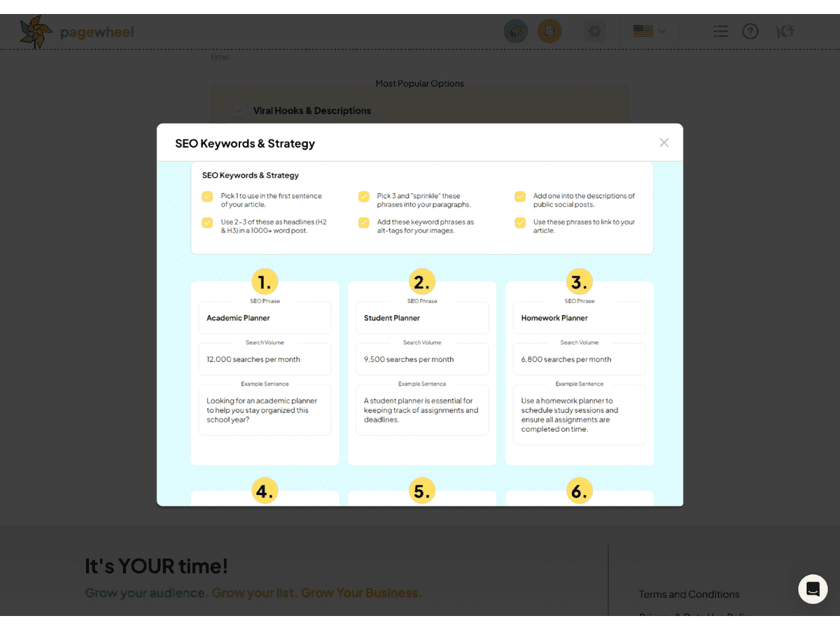Click the pagewheel brand name text
Screen dimensions: 840x630
pyautogui.click(x=97, y=32)
